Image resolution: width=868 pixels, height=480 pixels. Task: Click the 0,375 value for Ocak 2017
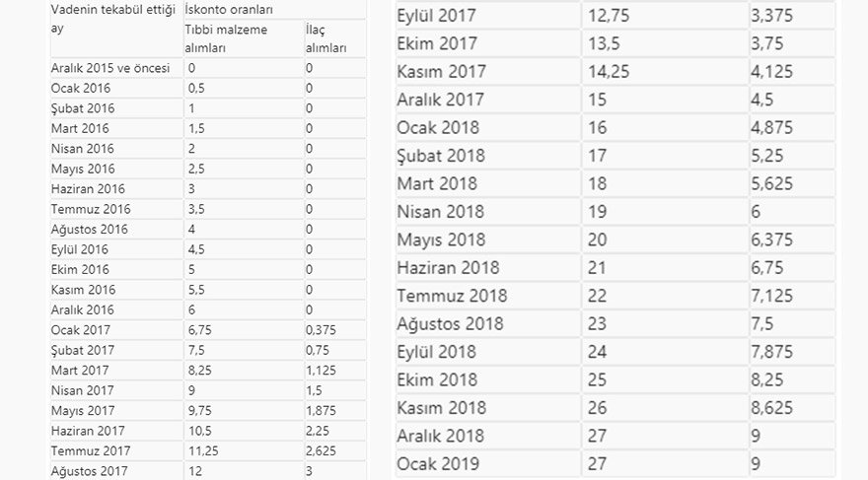[x=321, y=329]
